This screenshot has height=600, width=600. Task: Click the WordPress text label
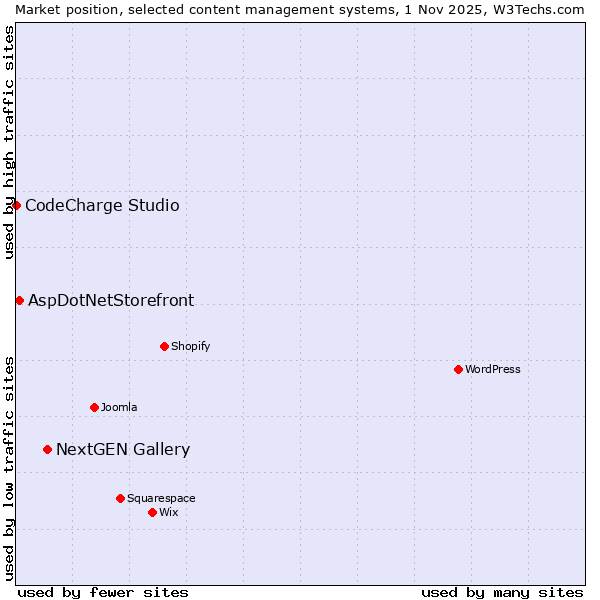click(x=493, y=369)
